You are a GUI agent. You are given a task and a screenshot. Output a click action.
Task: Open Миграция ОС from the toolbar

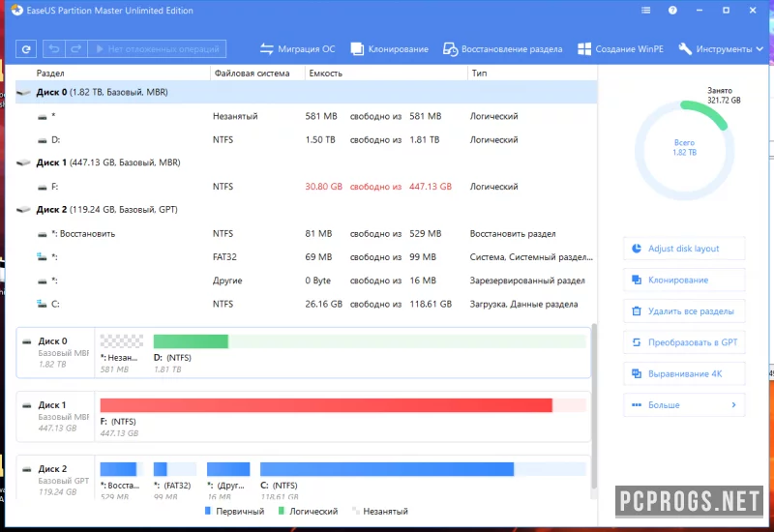pos(297,49)
